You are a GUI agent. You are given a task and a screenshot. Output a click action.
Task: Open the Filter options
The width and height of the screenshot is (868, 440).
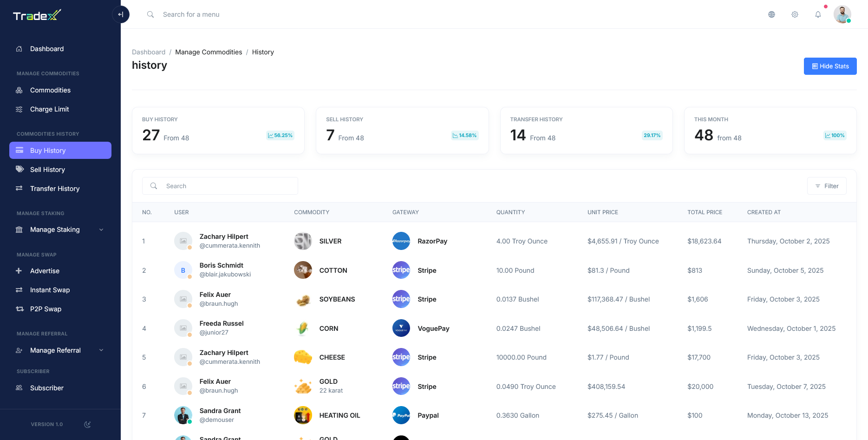tap(827, 186)
